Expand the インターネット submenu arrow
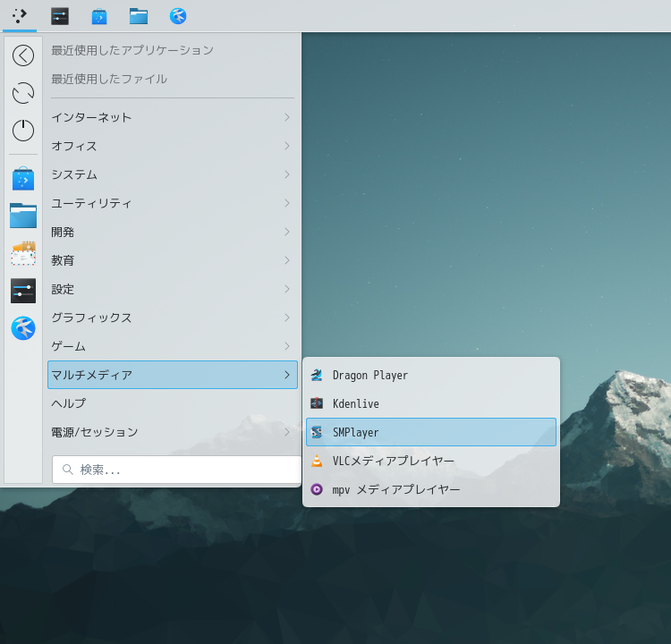This screenshot has width=671, height=644. [x=287, y=117]
